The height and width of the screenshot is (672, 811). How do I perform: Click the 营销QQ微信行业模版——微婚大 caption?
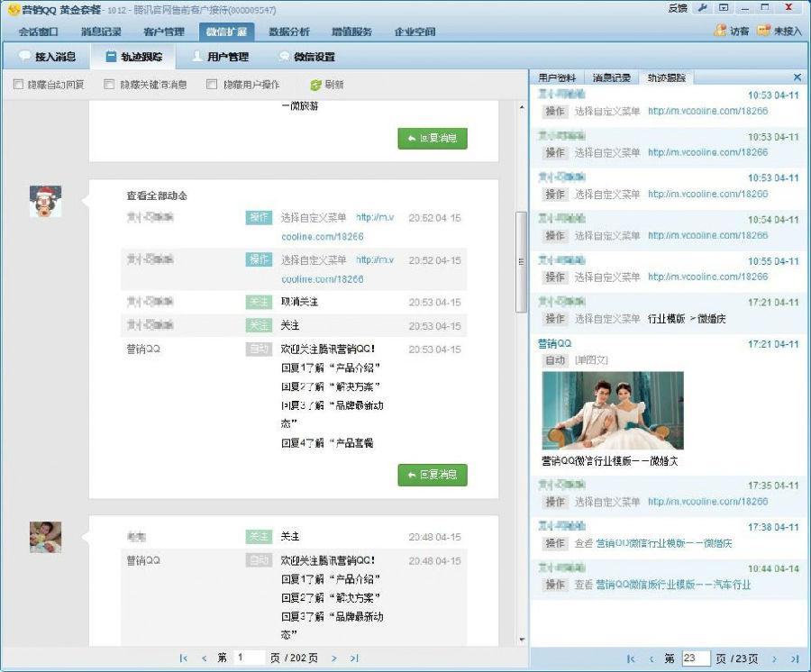609,461
